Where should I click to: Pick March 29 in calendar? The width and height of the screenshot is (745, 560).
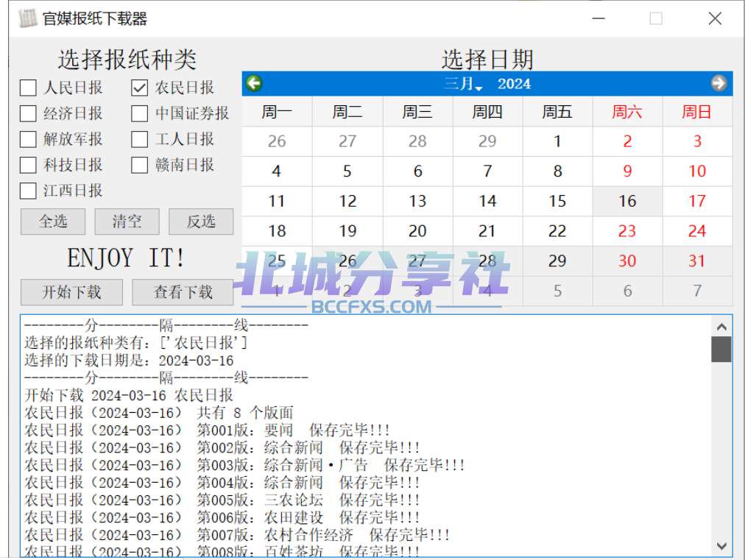(557, 260)
